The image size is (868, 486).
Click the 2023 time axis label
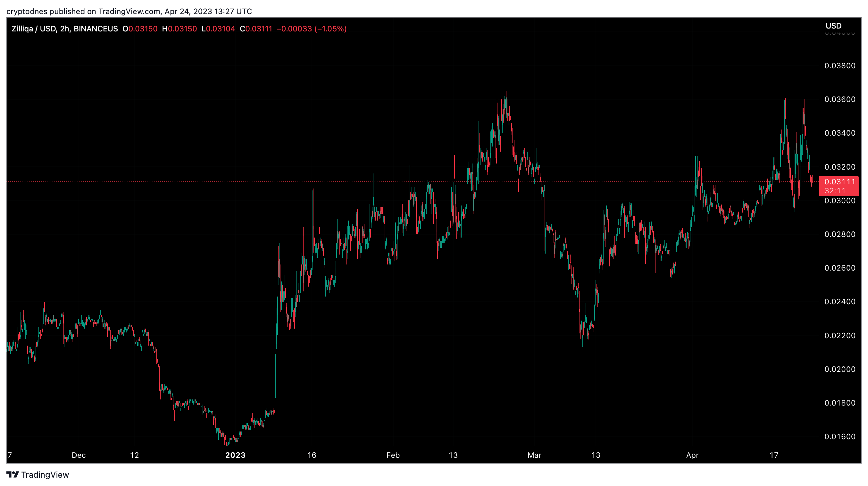click(235, 455)
